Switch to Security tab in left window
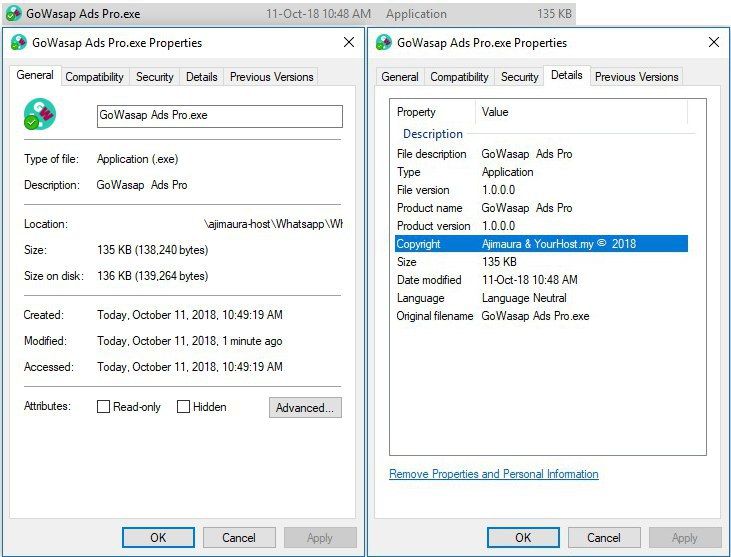This screenshot has height=557, width=731. click(154, 77)
